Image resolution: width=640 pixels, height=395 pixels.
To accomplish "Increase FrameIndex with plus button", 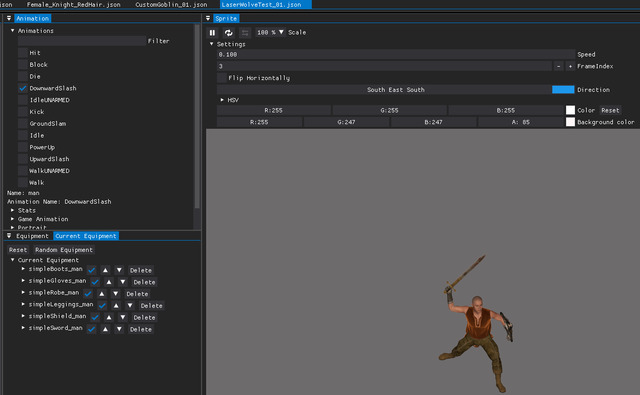I will point(570,66).
